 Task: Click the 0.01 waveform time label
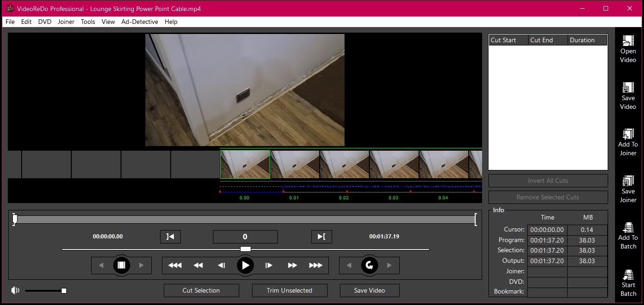click(x=294, y=198)
